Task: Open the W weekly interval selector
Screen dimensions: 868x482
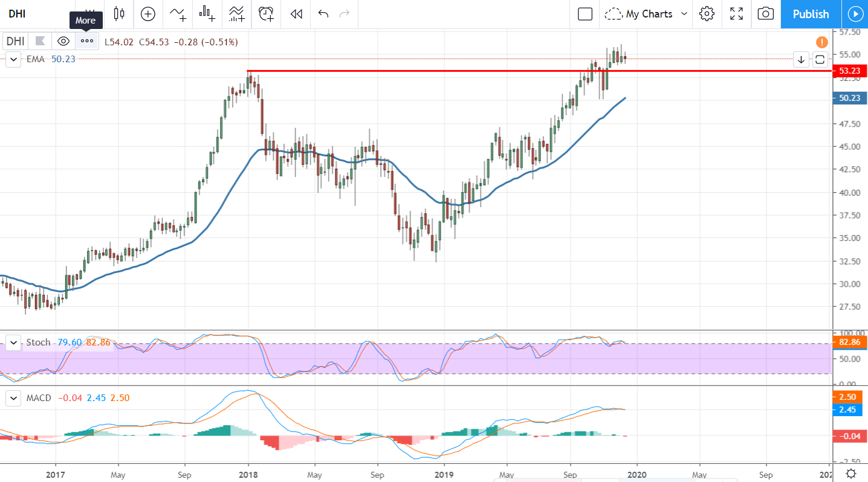Action: click(90, 14)
